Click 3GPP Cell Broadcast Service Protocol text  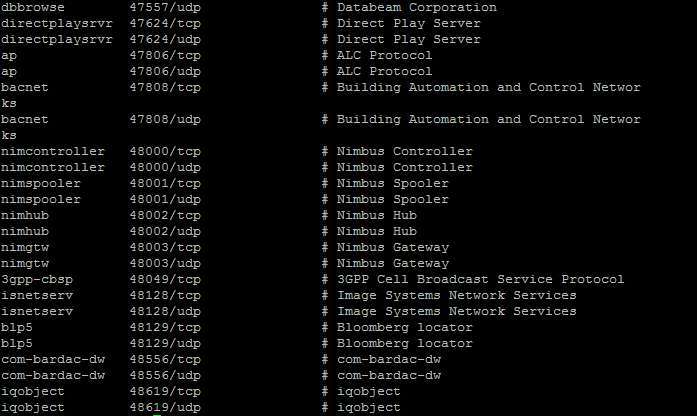(481, 280)
